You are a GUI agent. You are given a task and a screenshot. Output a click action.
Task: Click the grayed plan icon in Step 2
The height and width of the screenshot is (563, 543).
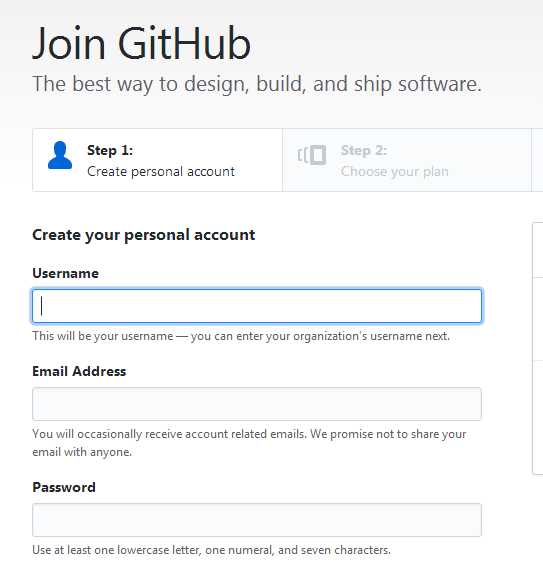(x=312, y=155)
